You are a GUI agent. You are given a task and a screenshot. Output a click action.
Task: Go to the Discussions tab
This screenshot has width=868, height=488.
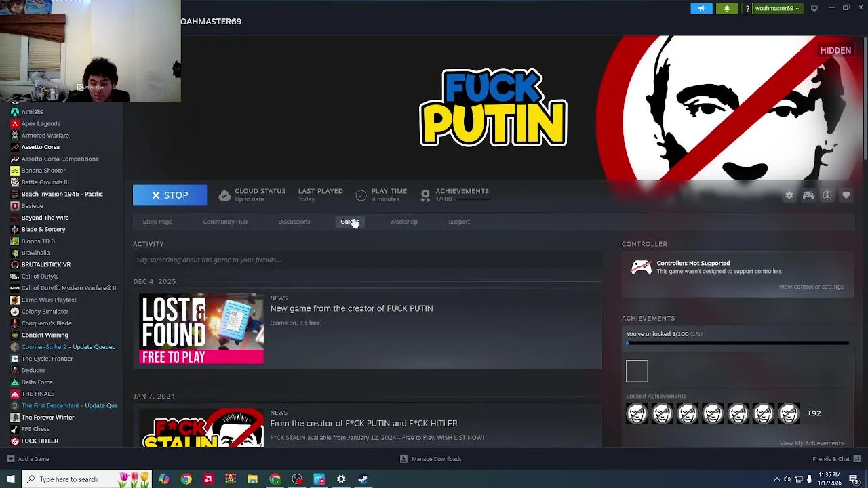294,222
